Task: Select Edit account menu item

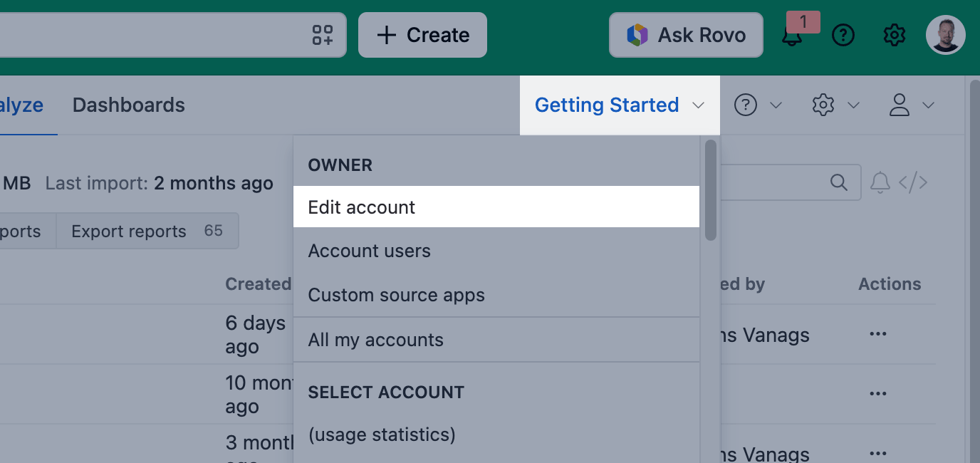Action: [x=496, y=207]
